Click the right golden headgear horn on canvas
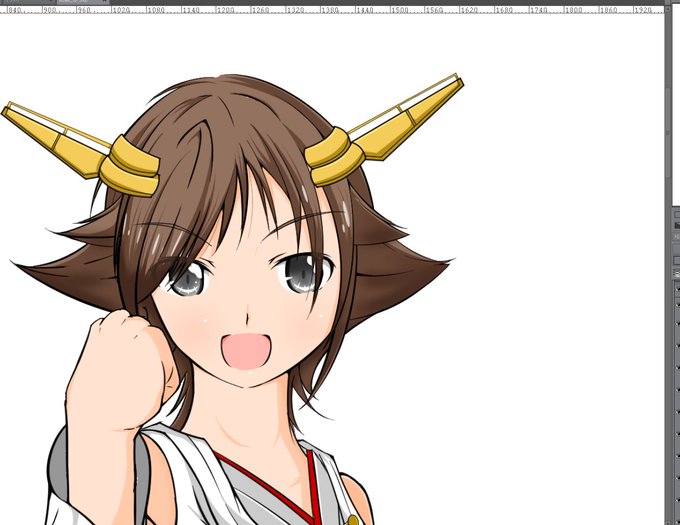The width and height of the screenshot is (680, 525). (384, 130)
